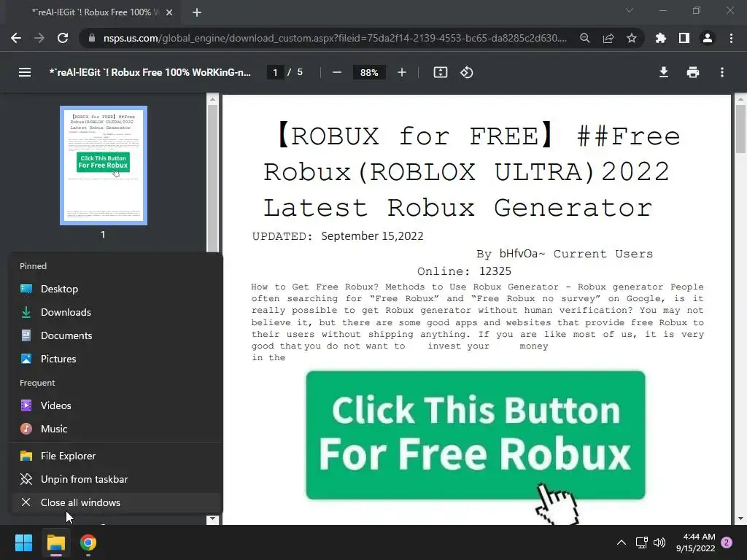Open a new browser tab
Screen dimensions: 747x560
pos(197,12)
